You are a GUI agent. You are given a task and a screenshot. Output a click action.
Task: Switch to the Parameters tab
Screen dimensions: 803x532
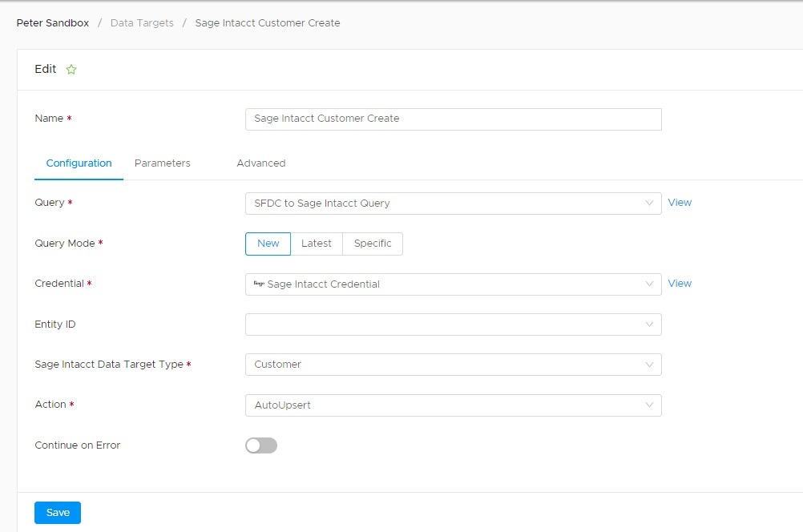click(163, 163)
